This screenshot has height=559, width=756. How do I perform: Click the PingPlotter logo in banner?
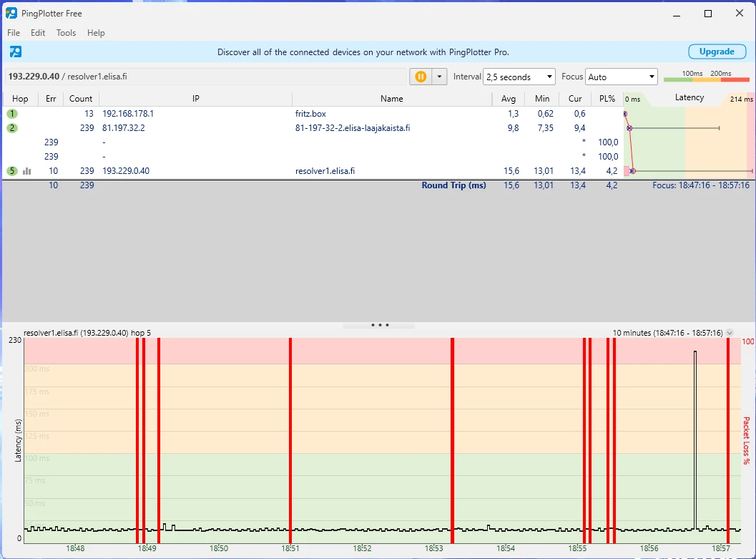[16, 52]
